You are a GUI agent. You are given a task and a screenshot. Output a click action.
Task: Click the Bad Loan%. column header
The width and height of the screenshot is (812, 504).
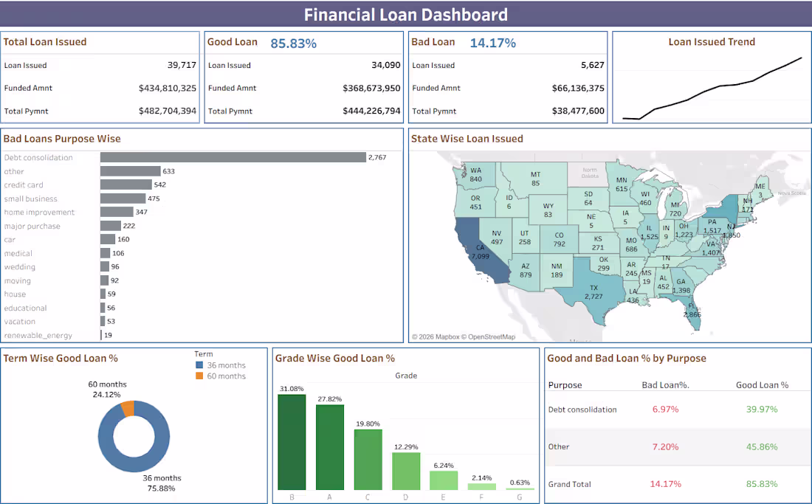click(x=665, y=385)
